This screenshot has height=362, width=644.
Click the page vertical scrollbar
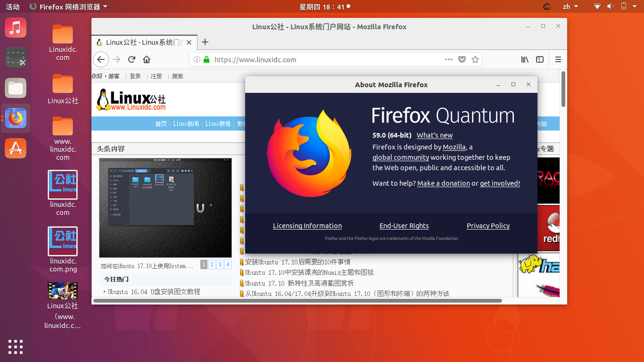(x=563, y=89)
